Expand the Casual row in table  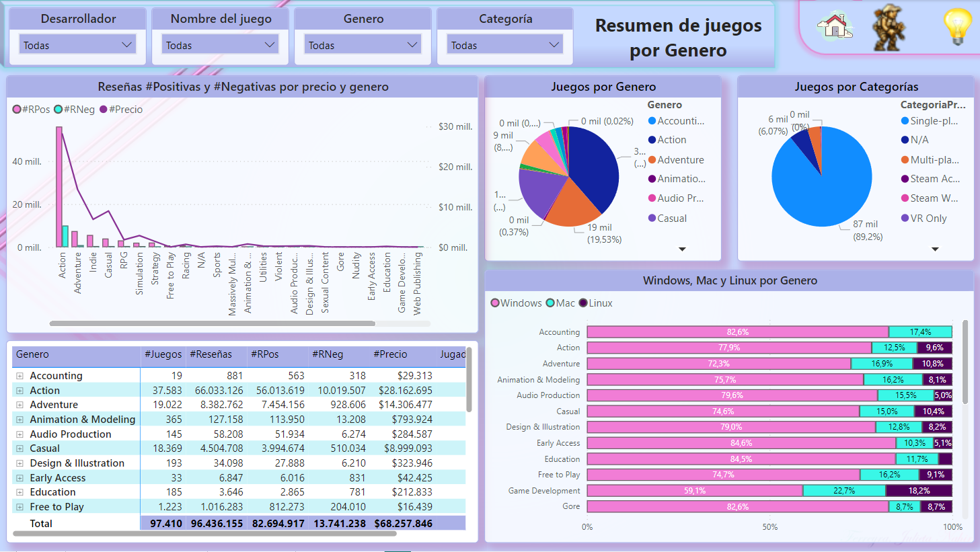tap(20, 448)
